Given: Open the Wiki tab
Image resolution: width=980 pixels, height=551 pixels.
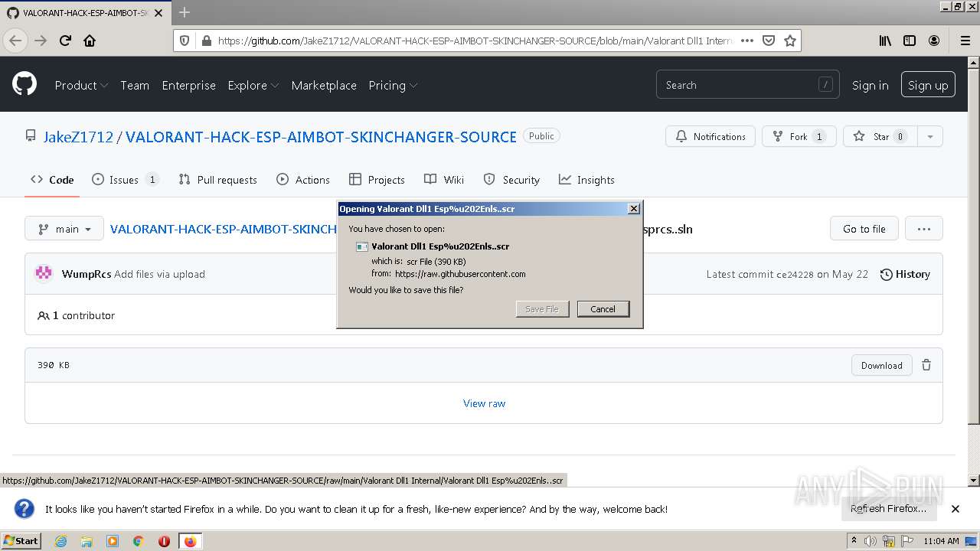Looking at the screenshot, I should (444, 180).
